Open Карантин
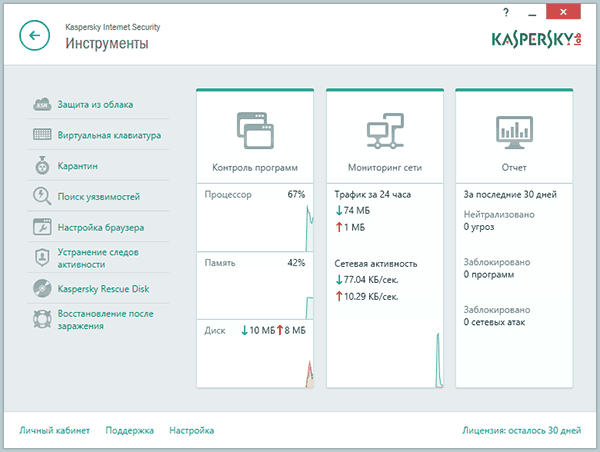The image size is (600, 452). [x=78, y=166]
